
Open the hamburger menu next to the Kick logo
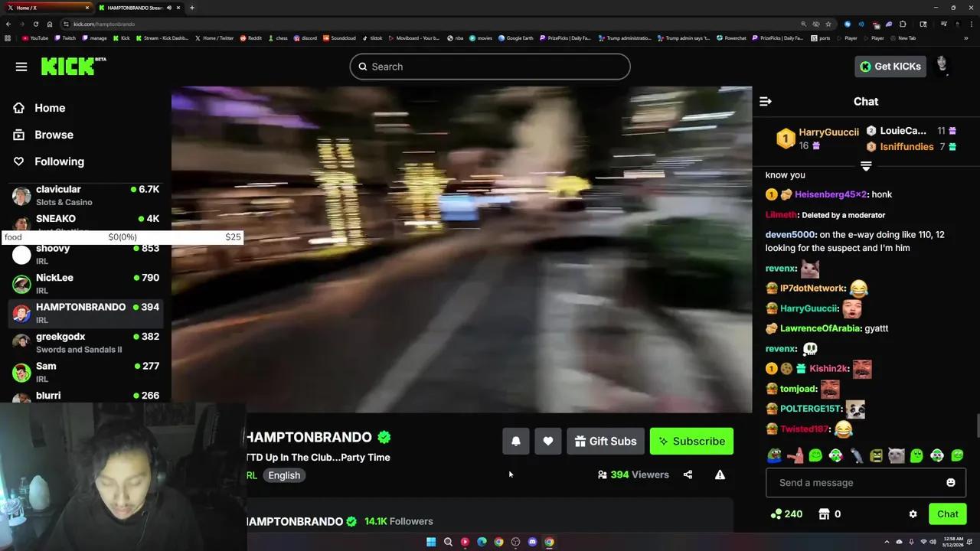point(21,67)
